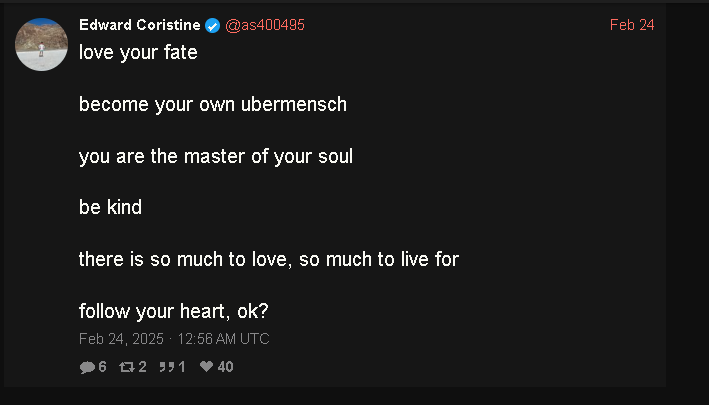Open Edward Coristine's profile avatar
Image resolution: width=709 pixels, height=405 pixels.
coord(42,44)
